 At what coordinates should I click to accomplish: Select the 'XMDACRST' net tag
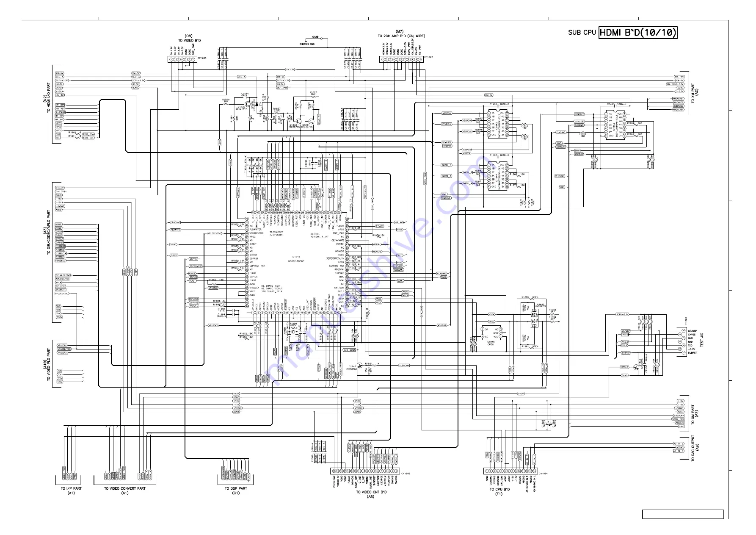[x=678, y=99]
